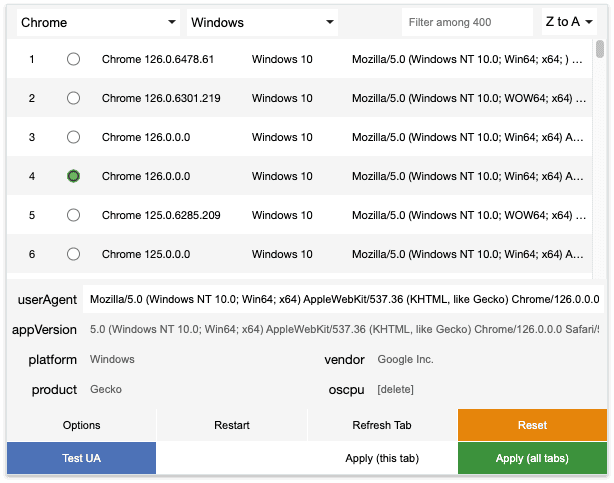Select radio button for Chrome 125.0.6285.209

click(73, 215)
